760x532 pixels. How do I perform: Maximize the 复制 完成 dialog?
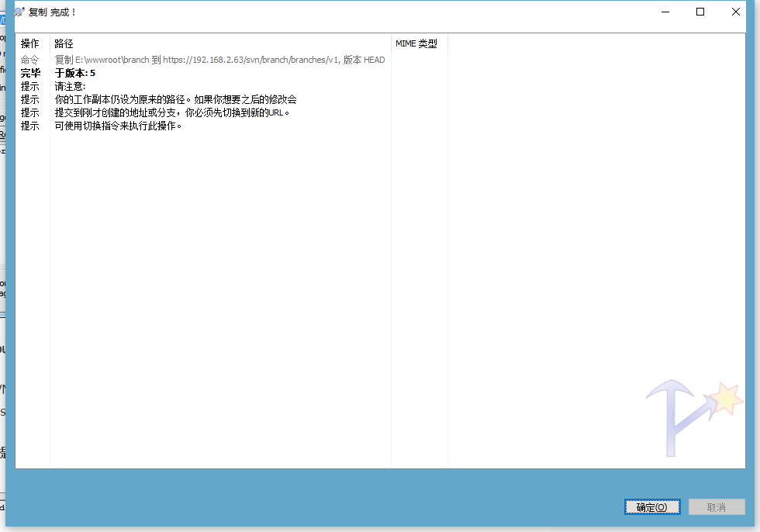(700, 12)
